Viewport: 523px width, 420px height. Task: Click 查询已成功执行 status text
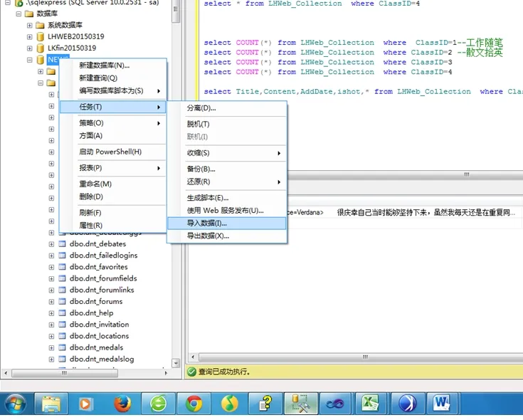coord(224,372)
